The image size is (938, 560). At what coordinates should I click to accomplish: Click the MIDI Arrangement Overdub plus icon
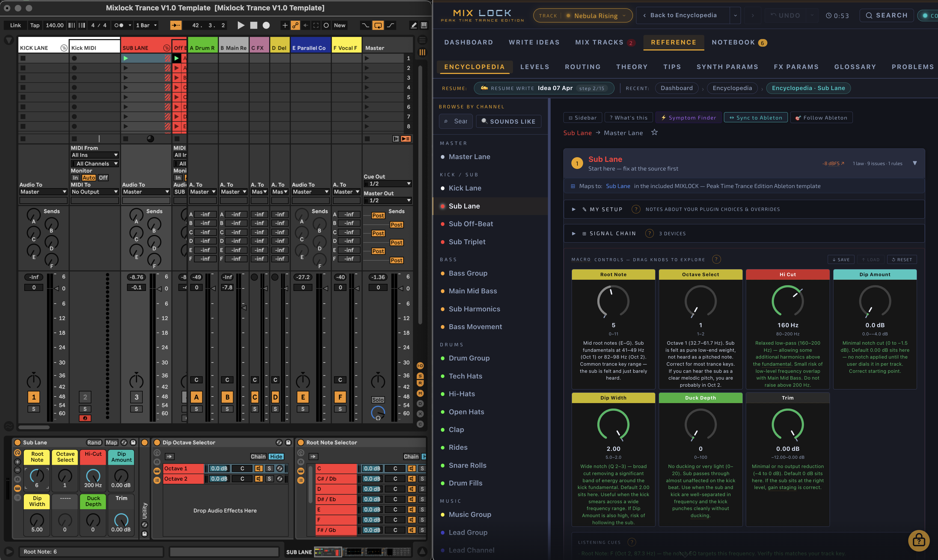click(285, 25)
